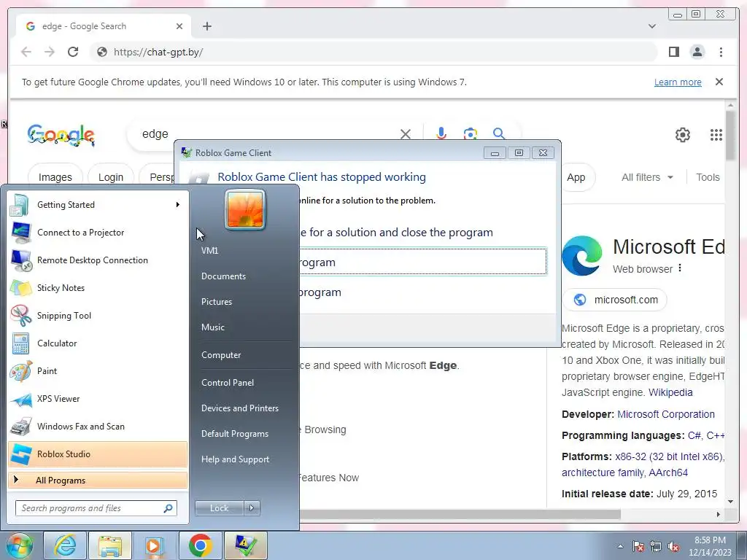Open microsoft.com link chip
The height and width of the screenshot is (560, 747).
614,300
